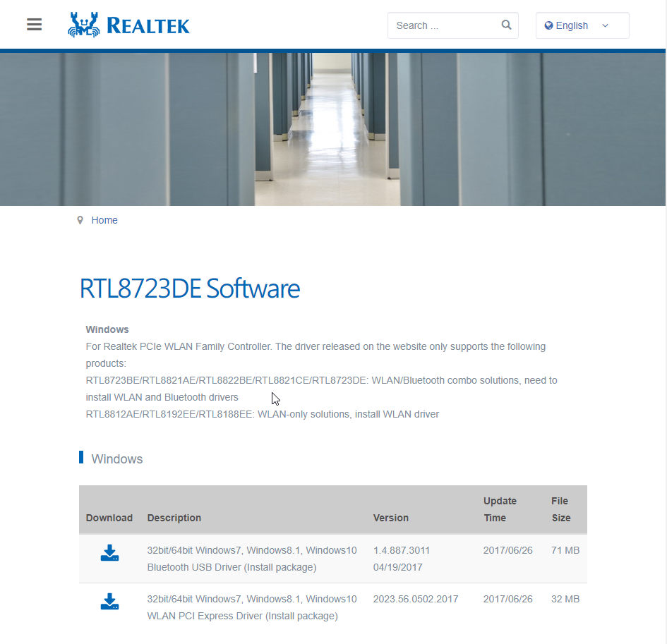
Task: Open the hamburger navigation menu
Action: (x=34, y=23)
